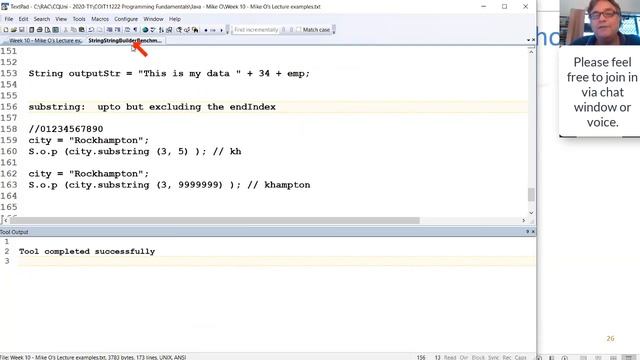This screenshot has height=360, width=640.
Task: Click the editor scrollbar down arrow
Action: (531, 213)
